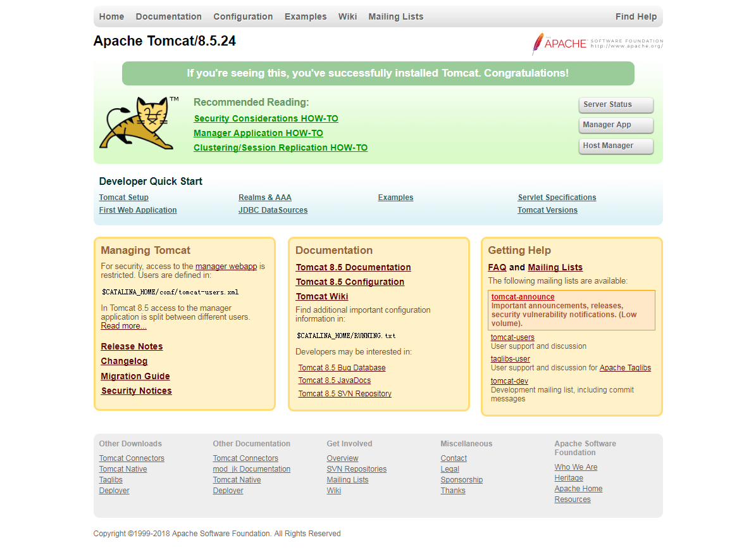Open the Servlet Specifications link
The width and height of the screenshot is (756, 559).
pos(557,198)
